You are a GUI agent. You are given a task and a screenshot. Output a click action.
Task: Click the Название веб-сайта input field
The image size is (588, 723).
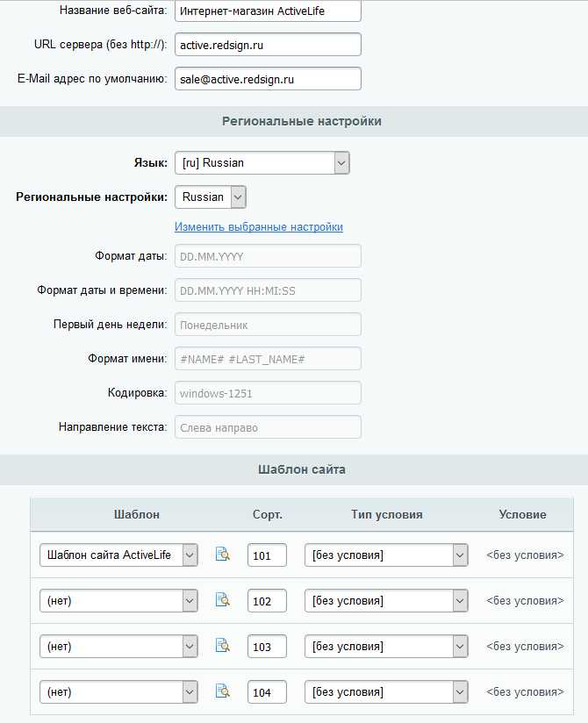tap(266, 11)
